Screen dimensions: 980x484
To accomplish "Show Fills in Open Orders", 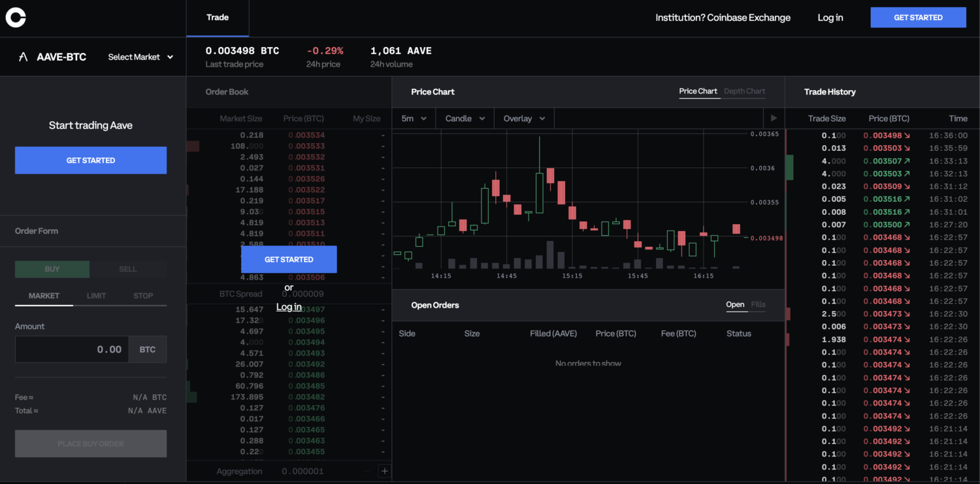I will (x=758, y=304).
